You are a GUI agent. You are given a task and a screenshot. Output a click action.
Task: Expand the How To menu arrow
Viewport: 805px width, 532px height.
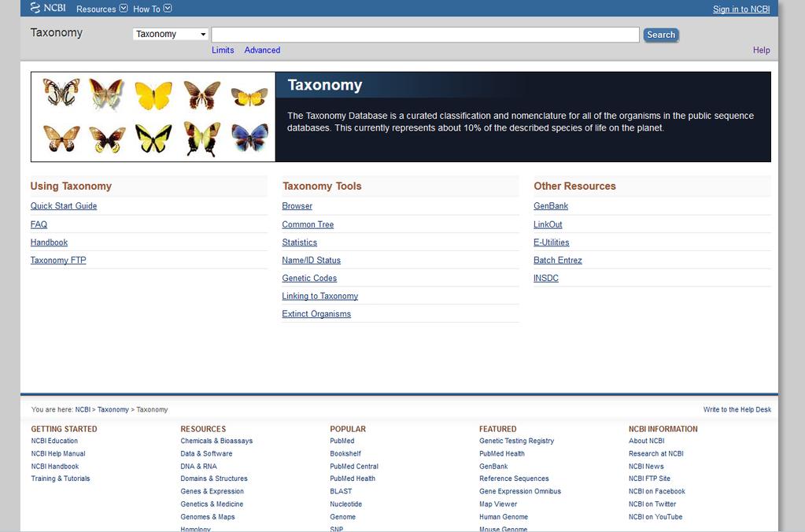click(x=168, y=8)
